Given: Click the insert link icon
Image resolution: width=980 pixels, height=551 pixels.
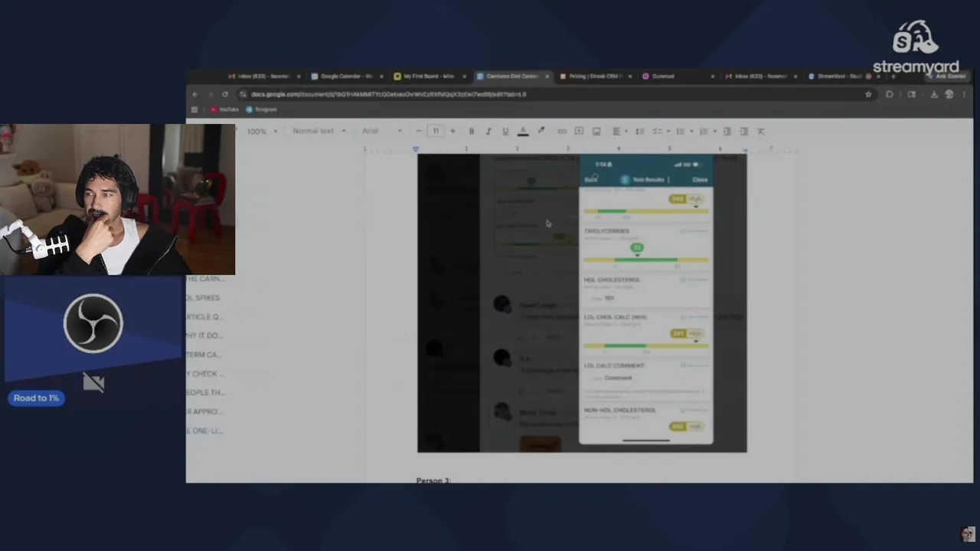Looking at the screenshot, I should coord(562,131).
